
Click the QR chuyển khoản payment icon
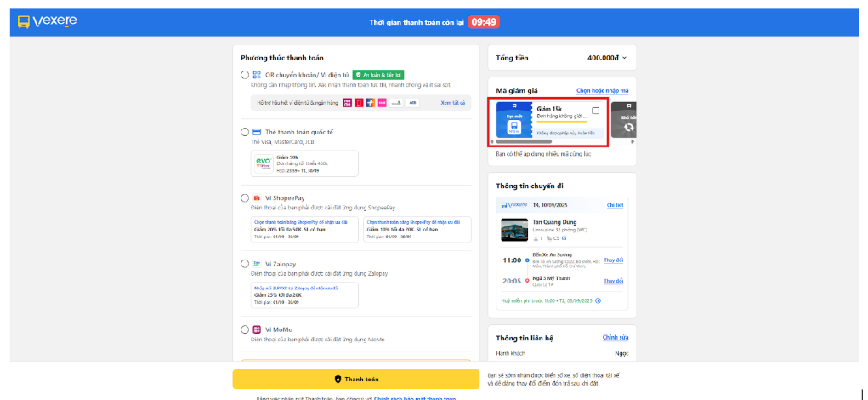tap(257, 75)
